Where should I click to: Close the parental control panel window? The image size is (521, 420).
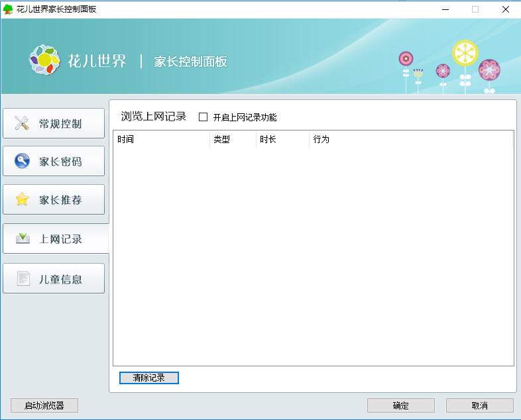[x=505, y=9]
